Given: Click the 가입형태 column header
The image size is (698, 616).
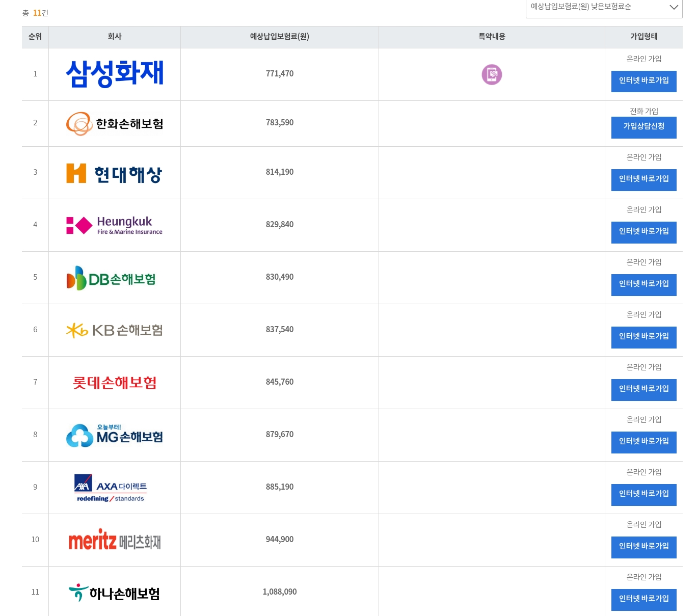Looking at the screenshot, I should 644,37.
